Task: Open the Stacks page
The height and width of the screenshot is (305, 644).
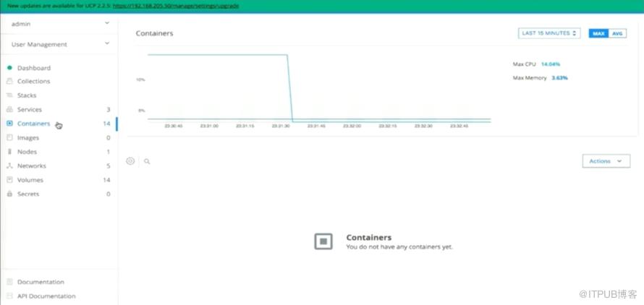Action: pos(27,95)
